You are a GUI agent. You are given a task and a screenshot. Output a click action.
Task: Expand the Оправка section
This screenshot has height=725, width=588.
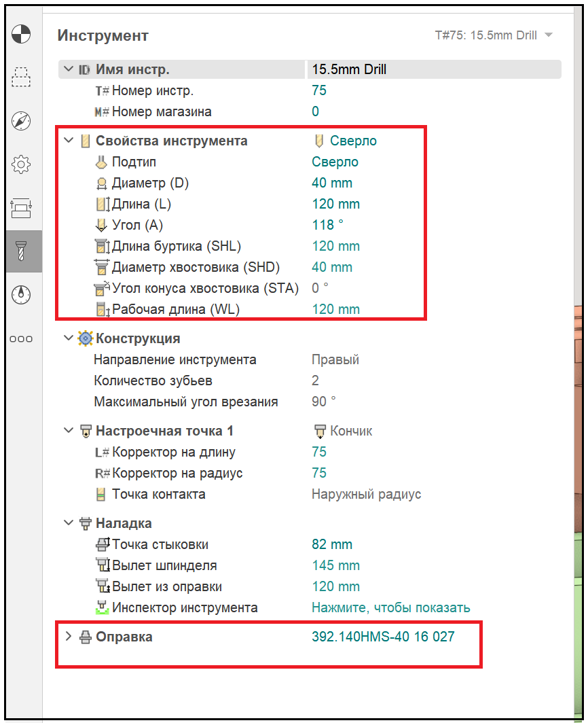pyautogui.click(x=68, y=637)
